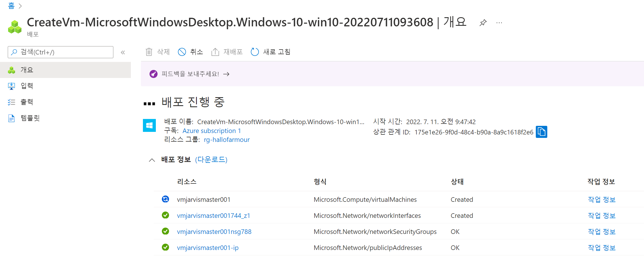644x260 pixels.
Task: Click the 입력 monitor download icon
Action: point(11,86)
